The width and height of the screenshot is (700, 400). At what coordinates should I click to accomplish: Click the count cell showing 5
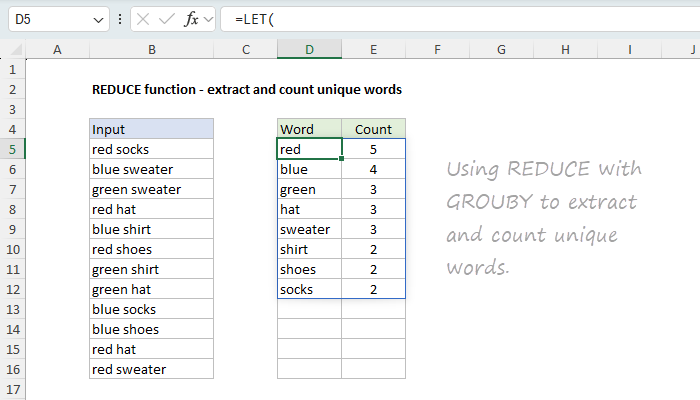[x=373, y=149]
